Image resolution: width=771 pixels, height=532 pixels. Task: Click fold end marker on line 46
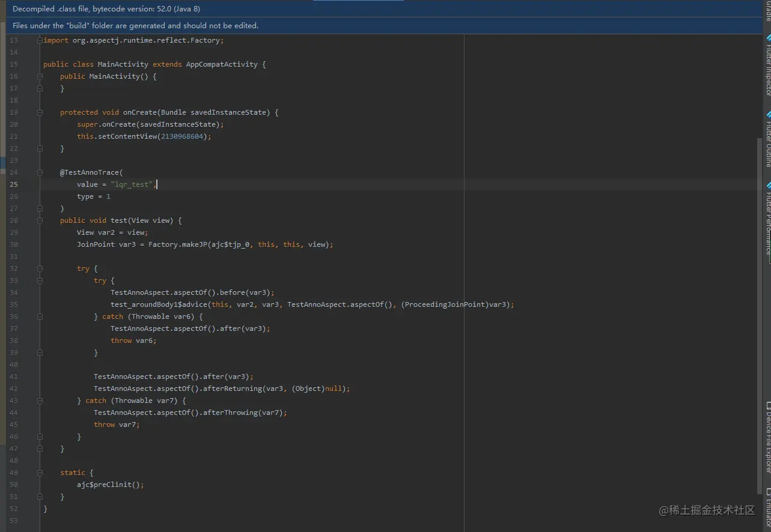[40, 437]
